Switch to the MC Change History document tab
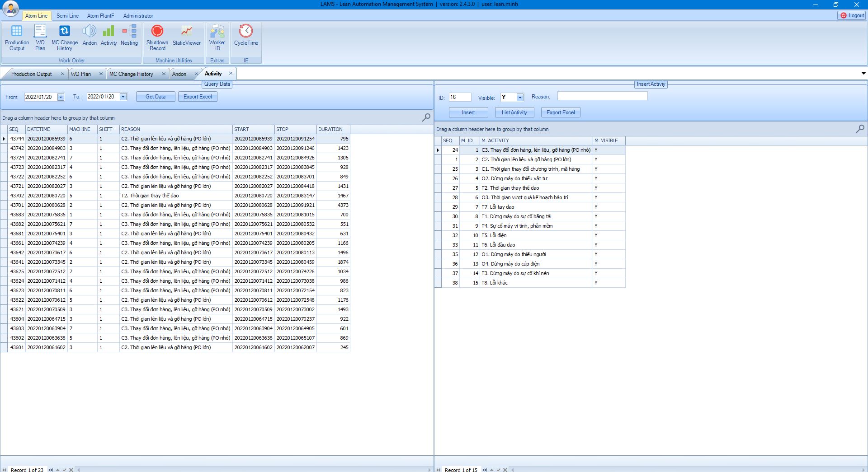Viewport: 868px width, 472px height. point(131,74)
